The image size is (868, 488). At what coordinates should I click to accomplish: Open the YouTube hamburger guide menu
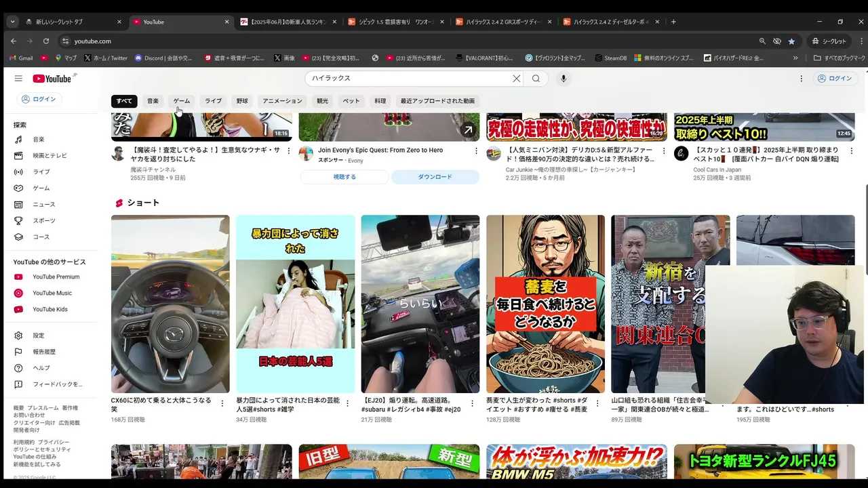(18, 79)
